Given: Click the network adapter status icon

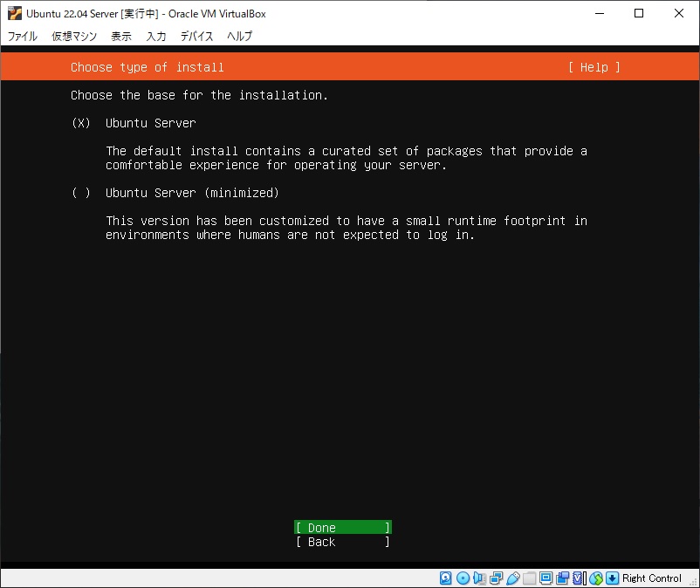Looking at the screenshot, I should pos(496,578).
